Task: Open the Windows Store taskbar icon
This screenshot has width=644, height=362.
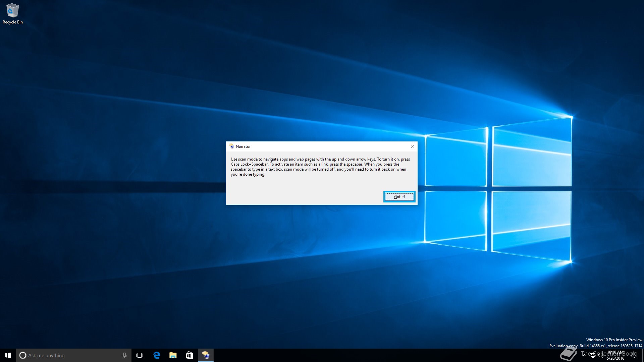Action: 189,355
